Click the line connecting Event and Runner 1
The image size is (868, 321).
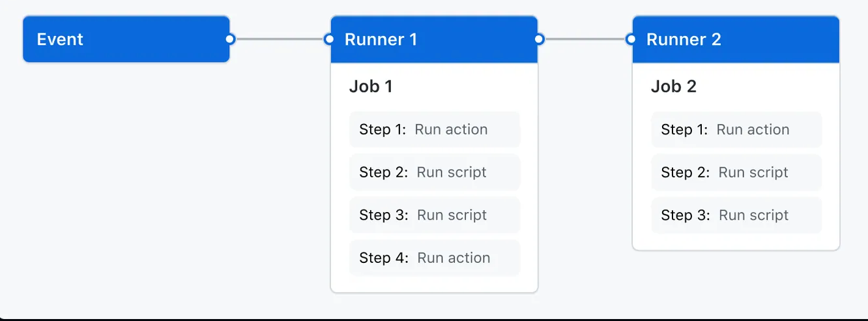coord(279,39)
